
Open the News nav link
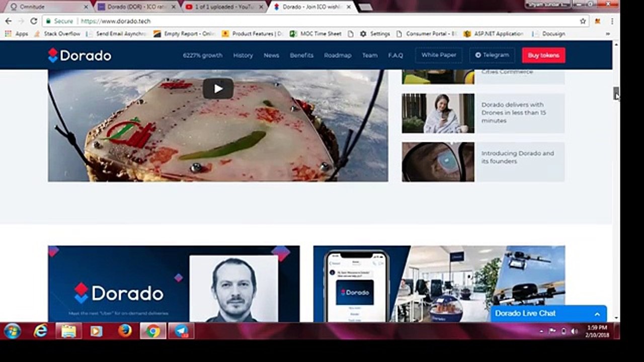[271, 55]
